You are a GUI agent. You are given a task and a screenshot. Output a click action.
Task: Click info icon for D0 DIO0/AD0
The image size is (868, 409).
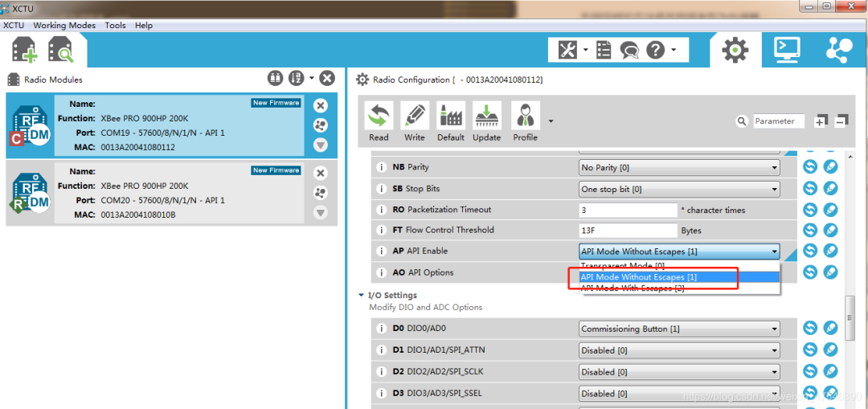(381, 329)
